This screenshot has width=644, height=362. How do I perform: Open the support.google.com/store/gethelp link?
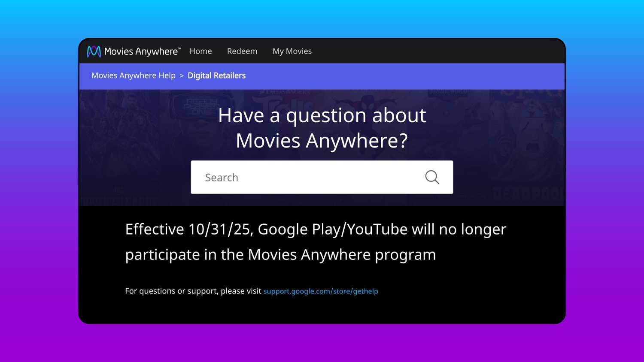[320, 291]
